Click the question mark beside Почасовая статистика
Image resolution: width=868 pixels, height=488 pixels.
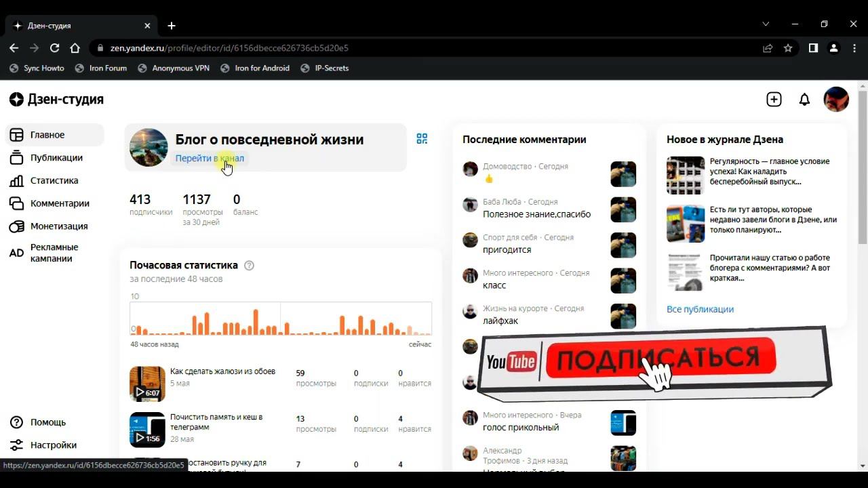249,266
